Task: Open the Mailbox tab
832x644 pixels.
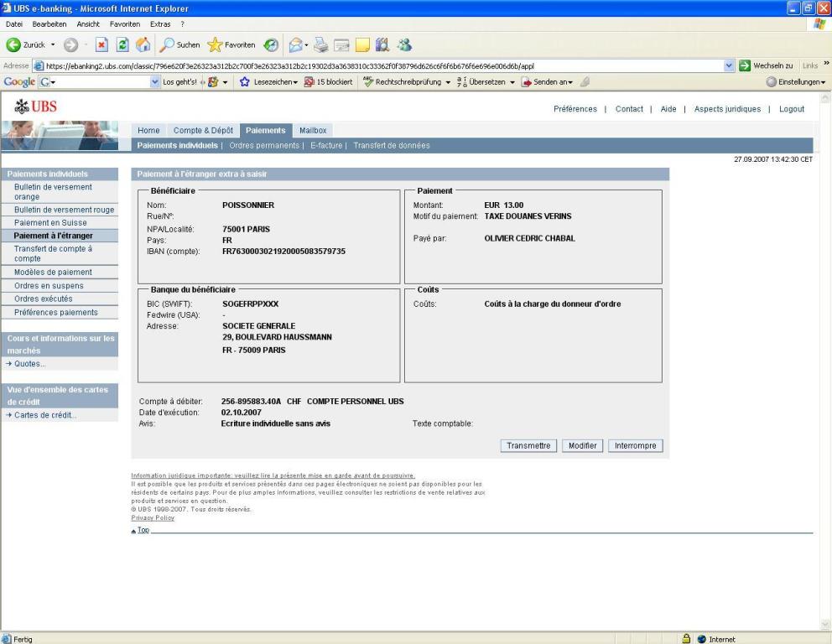Action: coord(312,130)
